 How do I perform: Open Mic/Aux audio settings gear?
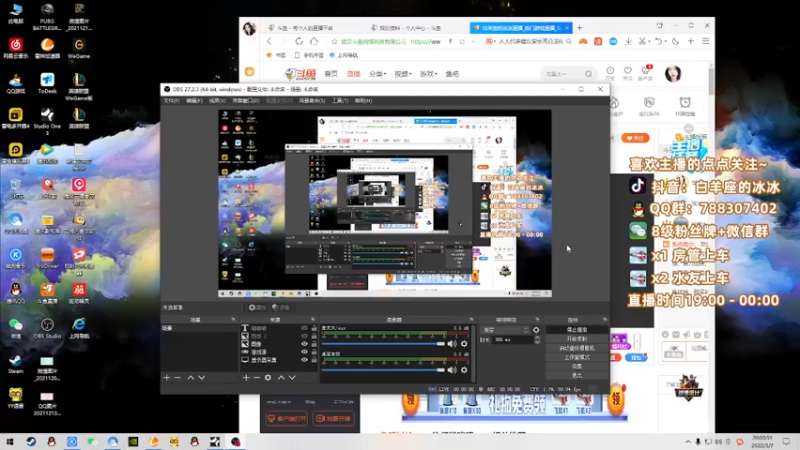tap(464, 344)
